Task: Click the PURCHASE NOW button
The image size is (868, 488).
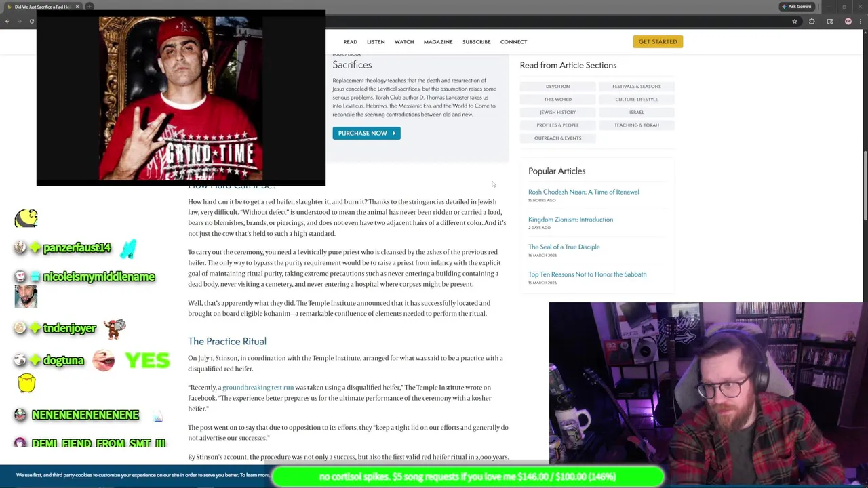Action: 366,133
